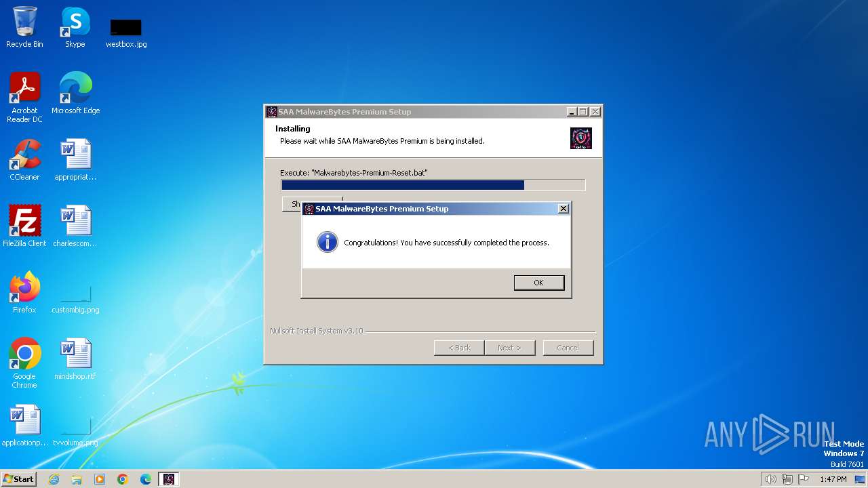Click the MalwareBytes setup taskbar button

pyautogui.click(x=169, y=479)
